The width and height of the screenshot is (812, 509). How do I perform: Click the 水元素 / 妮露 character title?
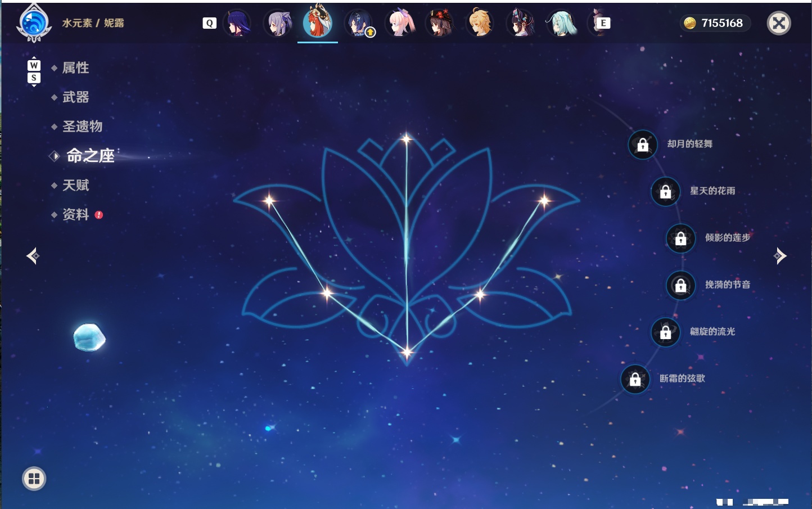[x=93, y=23]
